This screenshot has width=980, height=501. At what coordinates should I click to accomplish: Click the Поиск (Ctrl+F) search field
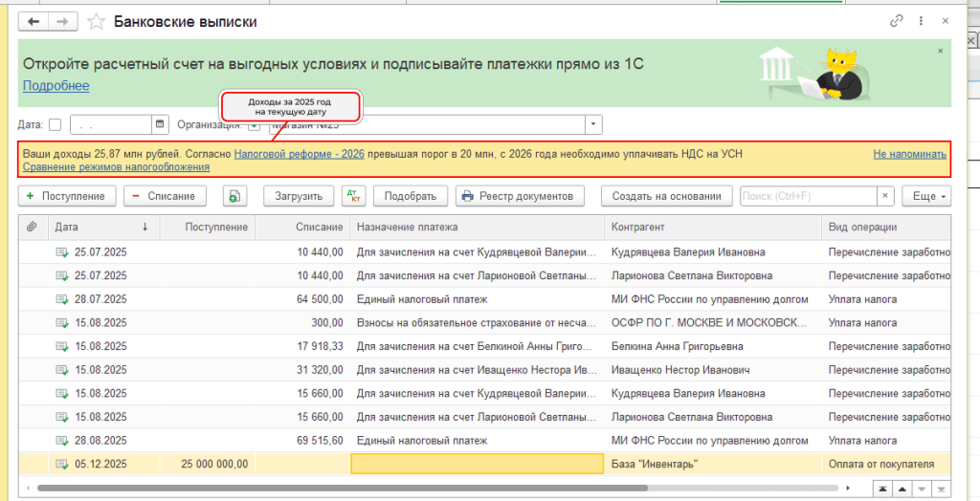(x=809, y=196)
